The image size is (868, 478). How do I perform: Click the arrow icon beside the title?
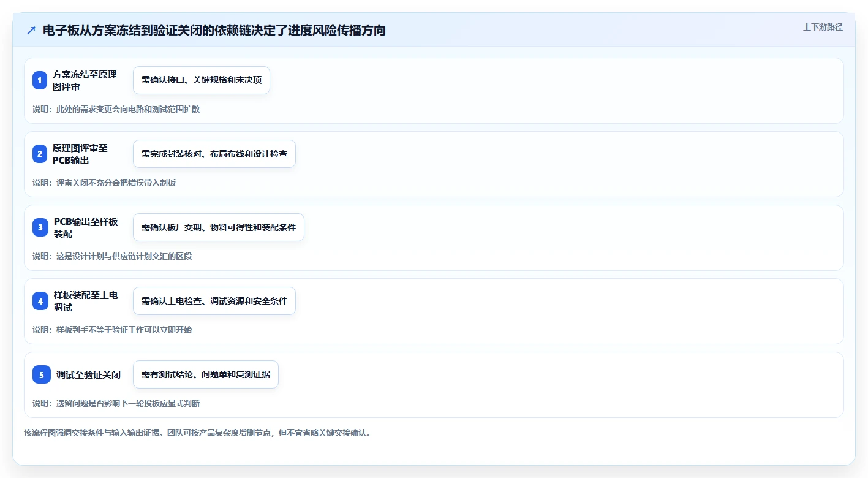(x=31, y=30)
